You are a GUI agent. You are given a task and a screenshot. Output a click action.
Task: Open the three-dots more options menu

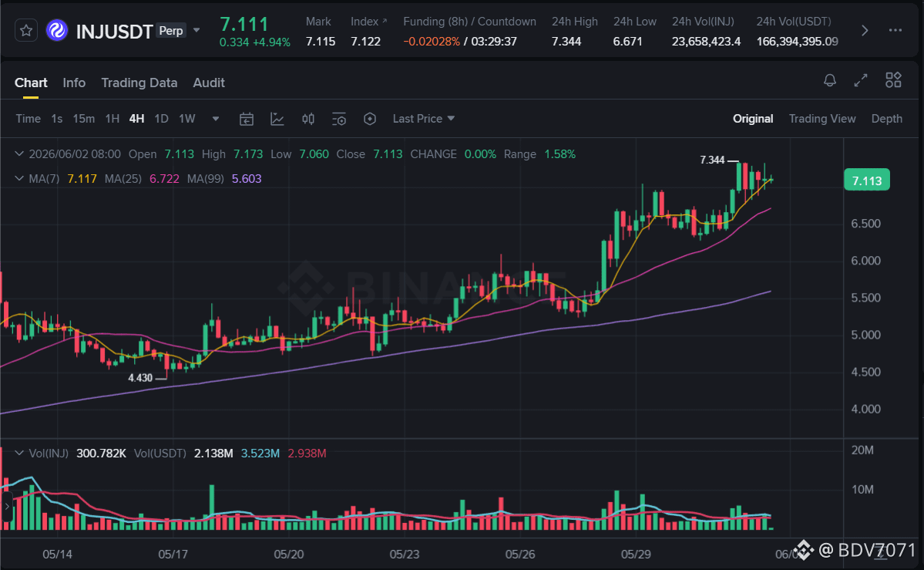[x=895, y=30]
